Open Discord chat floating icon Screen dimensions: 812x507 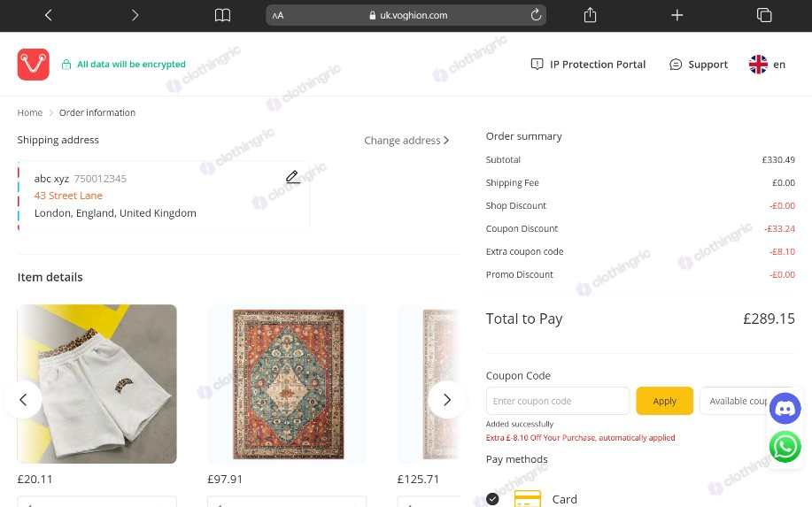(x=785, y=409)
